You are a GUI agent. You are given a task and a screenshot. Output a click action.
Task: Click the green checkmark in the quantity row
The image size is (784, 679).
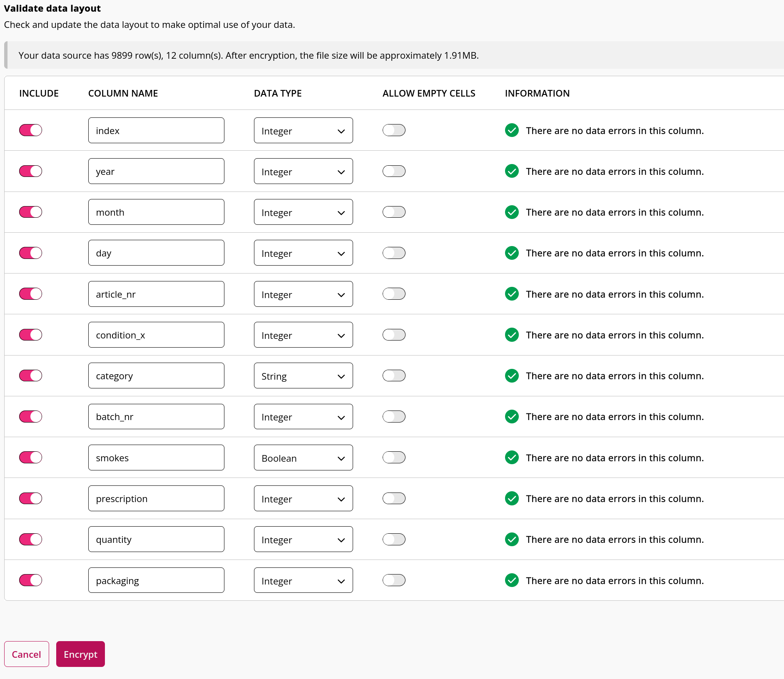click(x=512, y=539)
